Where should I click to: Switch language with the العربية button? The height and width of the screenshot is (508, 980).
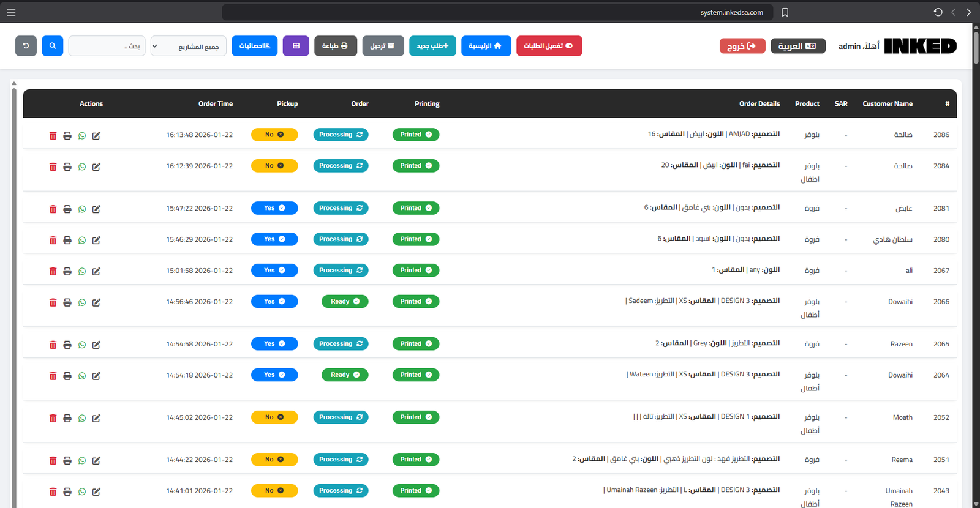797,46
